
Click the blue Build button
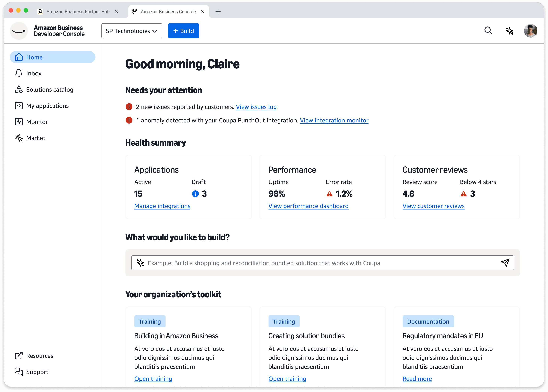pos(183,31)
